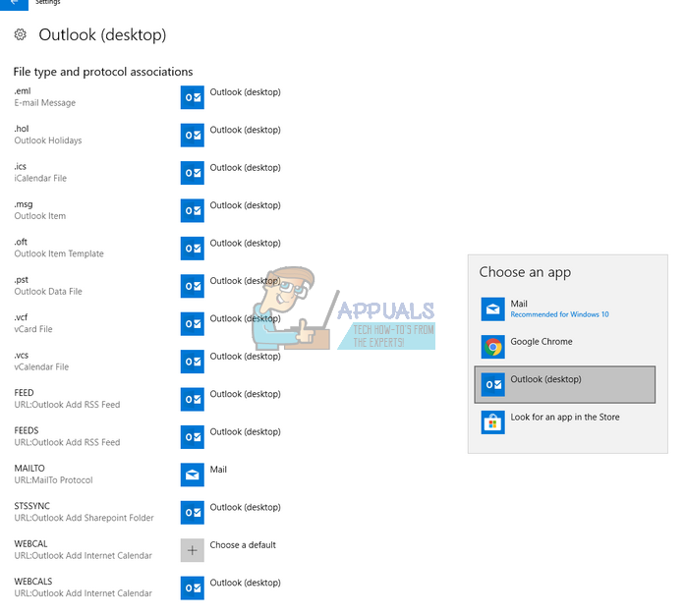Click Outlook (desktop) label for .vcs
686x616 pixels.
[x=245, y=357]
